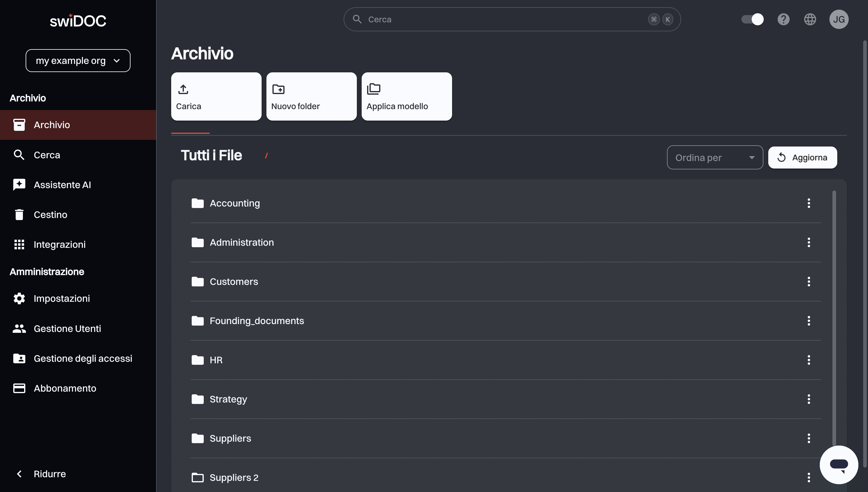Image resolution: width=868 pixels, height=492 pixels.
Task: Open Impostazioni settings
Action: 78,298
